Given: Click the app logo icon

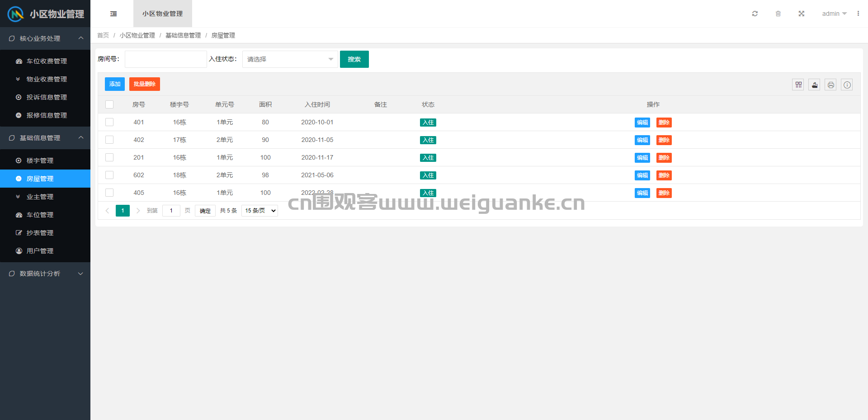Looking at the screenshot, I should coord(15,14).
